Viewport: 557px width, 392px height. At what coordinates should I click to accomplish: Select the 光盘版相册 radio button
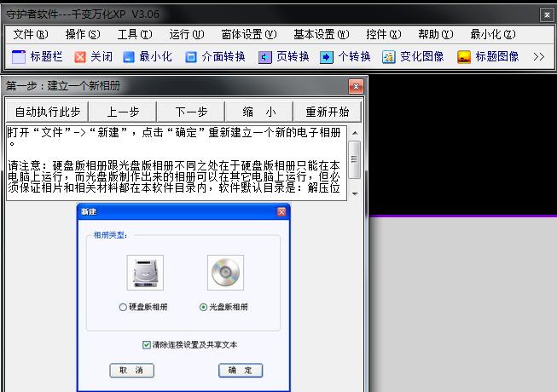[203, 307]
